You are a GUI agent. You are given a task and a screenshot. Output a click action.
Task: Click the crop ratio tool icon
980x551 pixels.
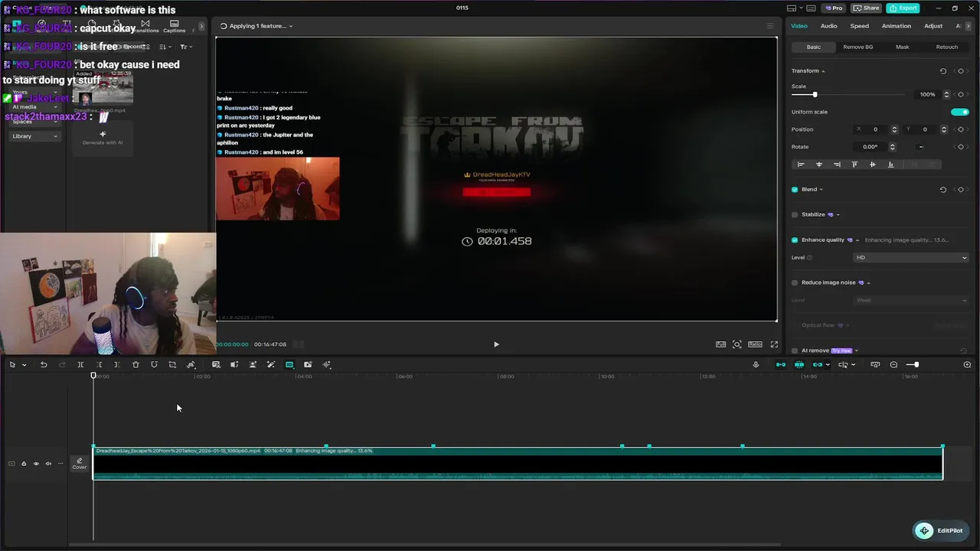click(x=172, y=364)
